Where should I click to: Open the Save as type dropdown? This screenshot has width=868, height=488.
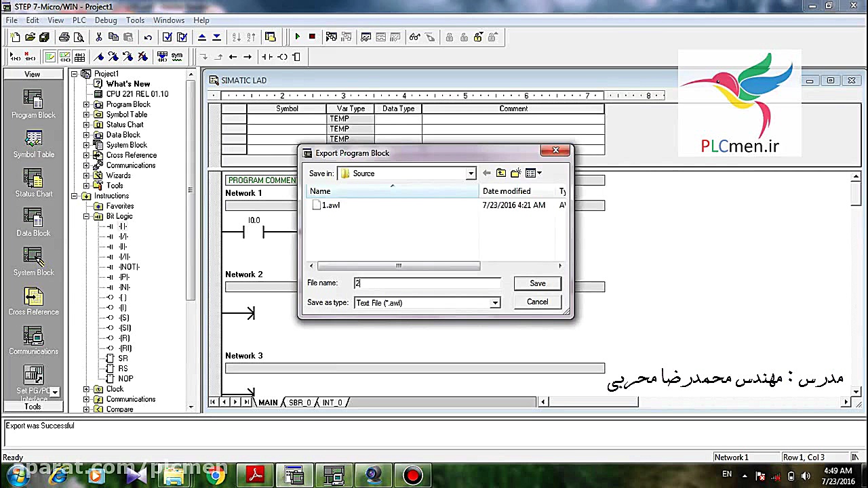click(495, 303)
